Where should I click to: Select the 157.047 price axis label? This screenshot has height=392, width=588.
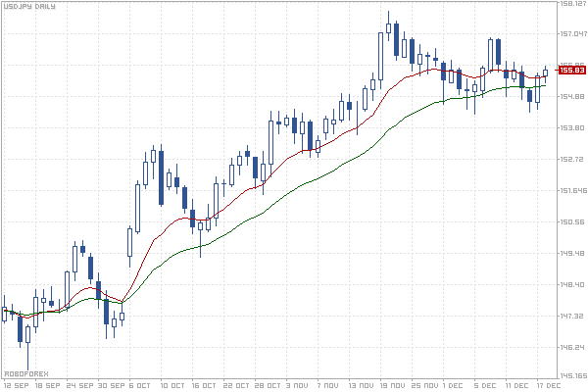571,33
